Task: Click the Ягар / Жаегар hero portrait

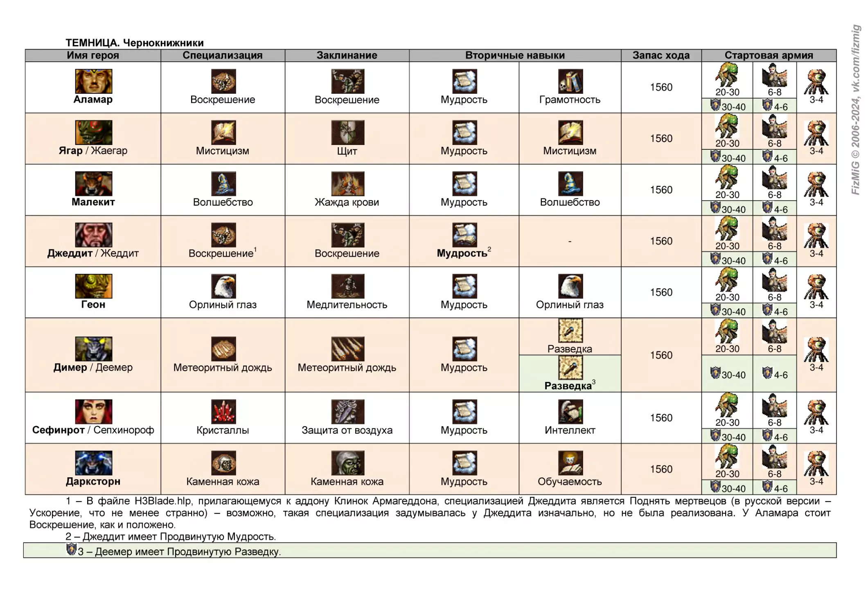Action: click(x=93, y=132)
